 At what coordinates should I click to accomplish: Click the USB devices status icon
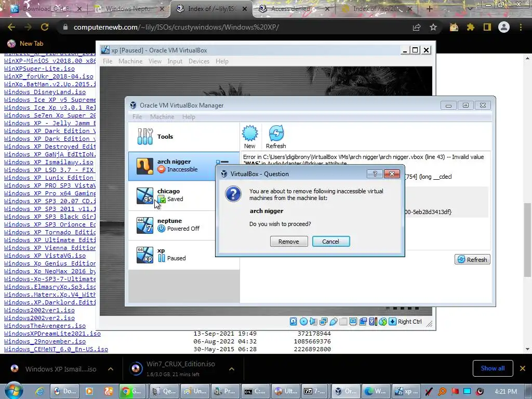[x=333, y=321]
